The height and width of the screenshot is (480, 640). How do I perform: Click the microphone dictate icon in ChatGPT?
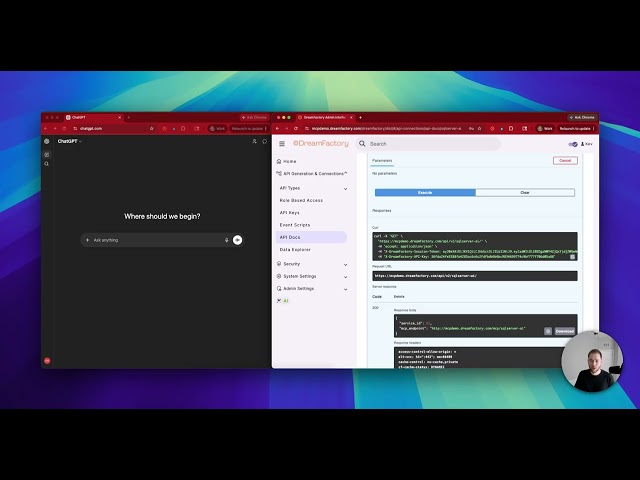point(227,240)
